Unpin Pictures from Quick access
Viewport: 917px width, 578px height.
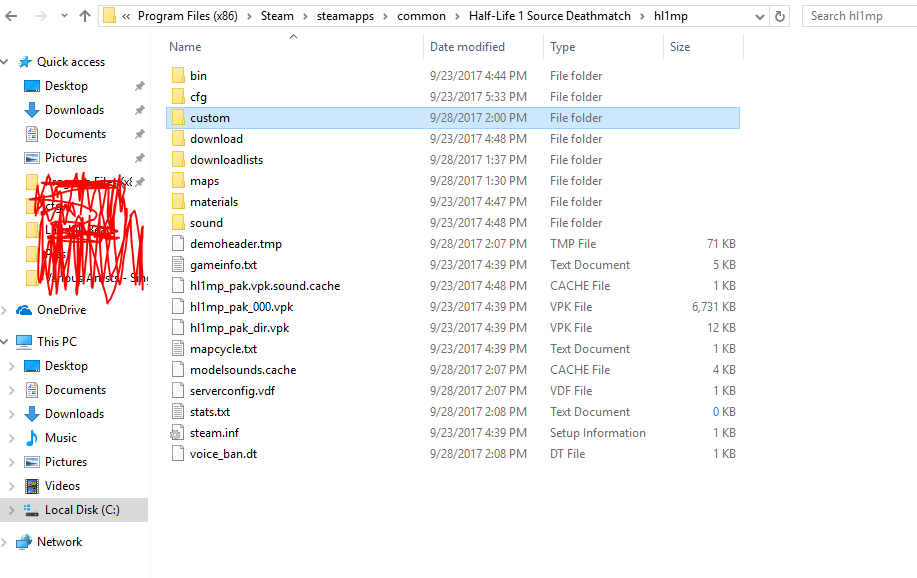tap(139, 159)
